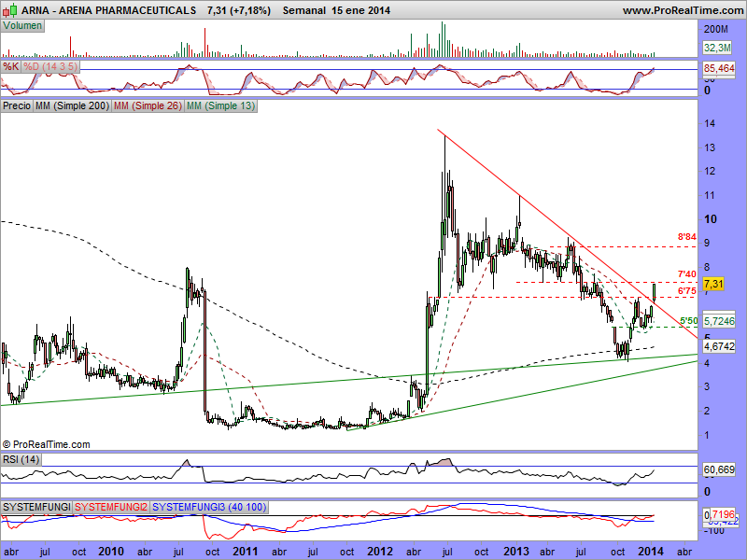Select the 7'40 resistance level label

686,273
